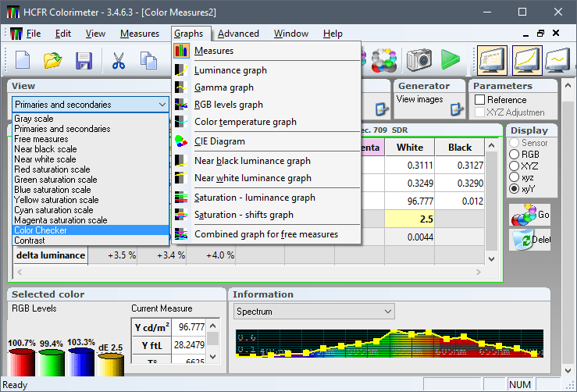Click the camera icon in toolbar
Viewport: 577px width, 392px height.
(419, 60)
